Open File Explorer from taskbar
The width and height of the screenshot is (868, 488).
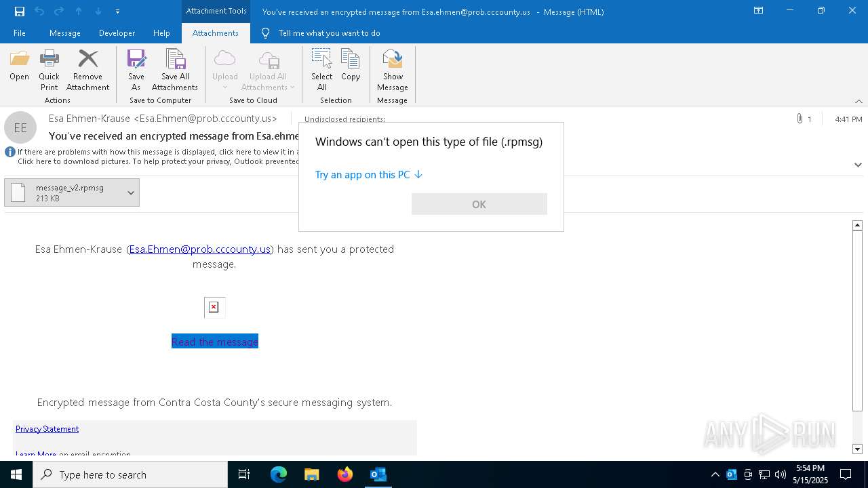pos(312,474)
